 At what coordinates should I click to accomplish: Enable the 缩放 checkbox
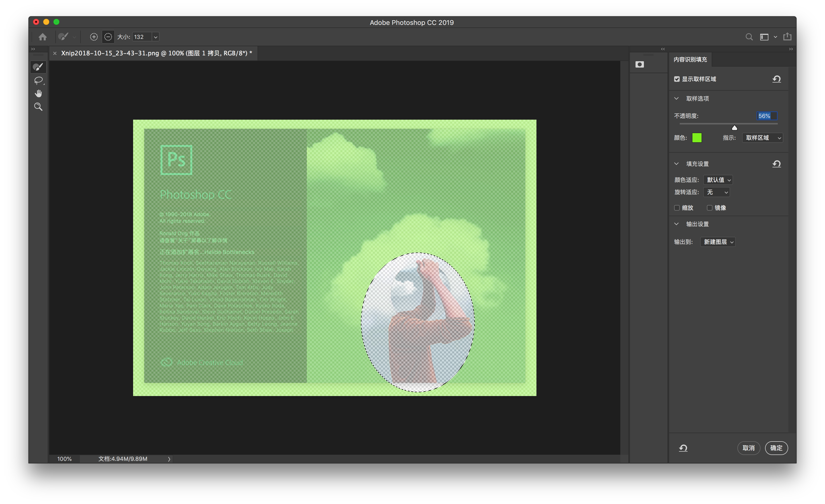coord(677,208)
